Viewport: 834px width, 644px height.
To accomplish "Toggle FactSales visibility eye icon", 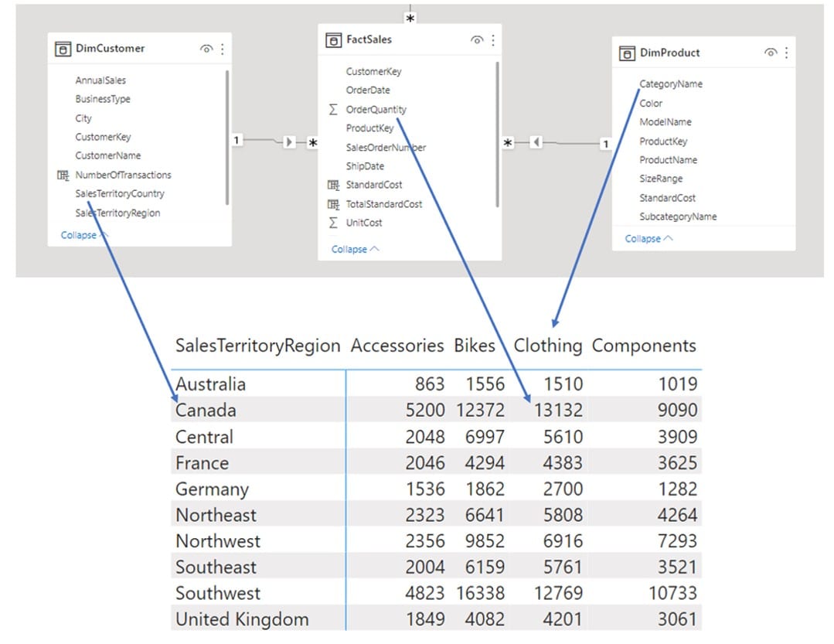I will 477,40.
